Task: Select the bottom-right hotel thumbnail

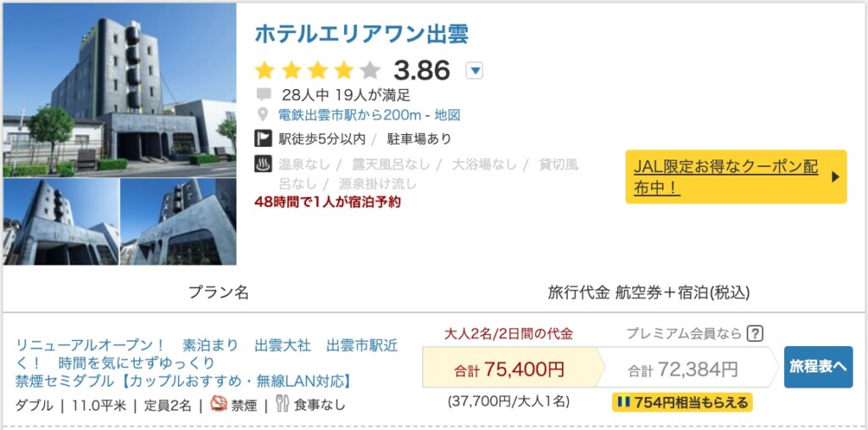Action: point(179,222)
